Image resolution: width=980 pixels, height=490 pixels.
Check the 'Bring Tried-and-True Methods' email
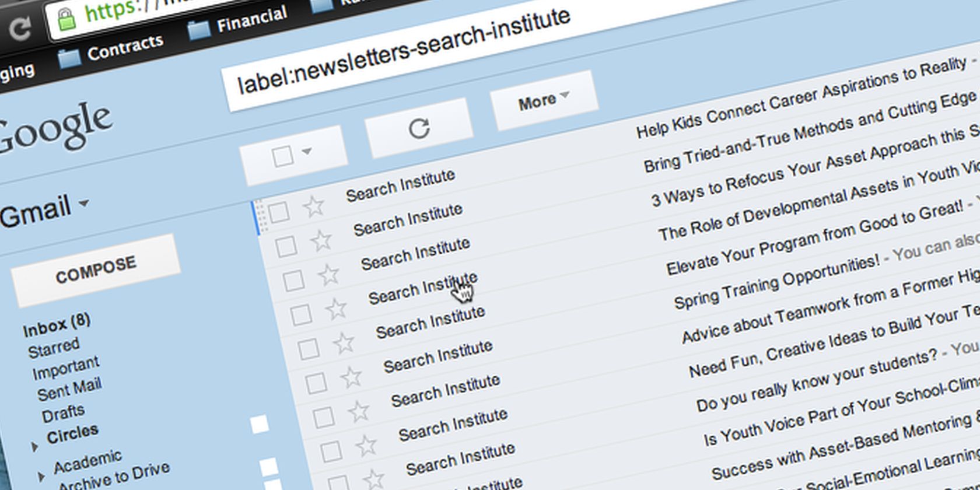click(286, 247)
